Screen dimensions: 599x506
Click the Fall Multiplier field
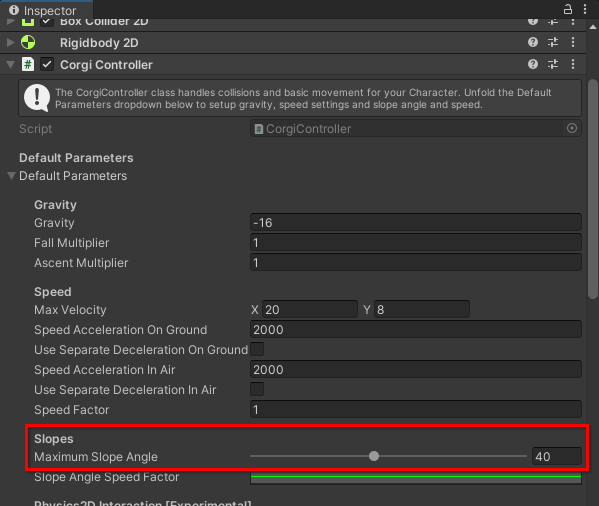[x=416, y=242]
